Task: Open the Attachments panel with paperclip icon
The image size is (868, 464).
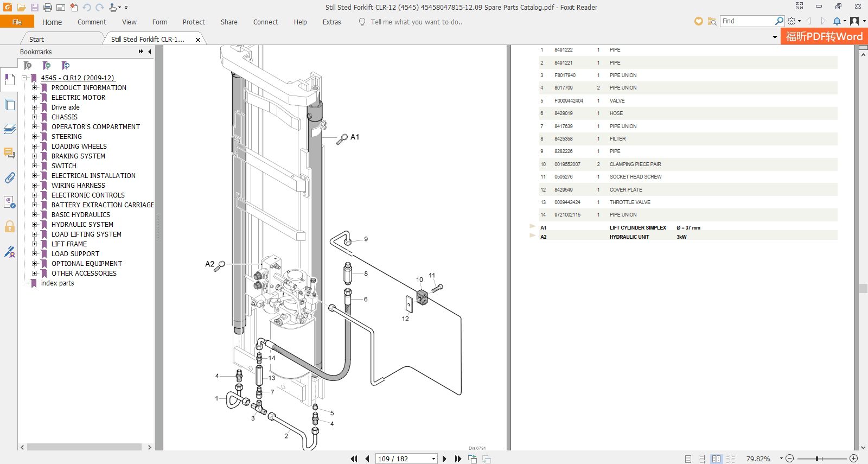Action: pos(10,178)
